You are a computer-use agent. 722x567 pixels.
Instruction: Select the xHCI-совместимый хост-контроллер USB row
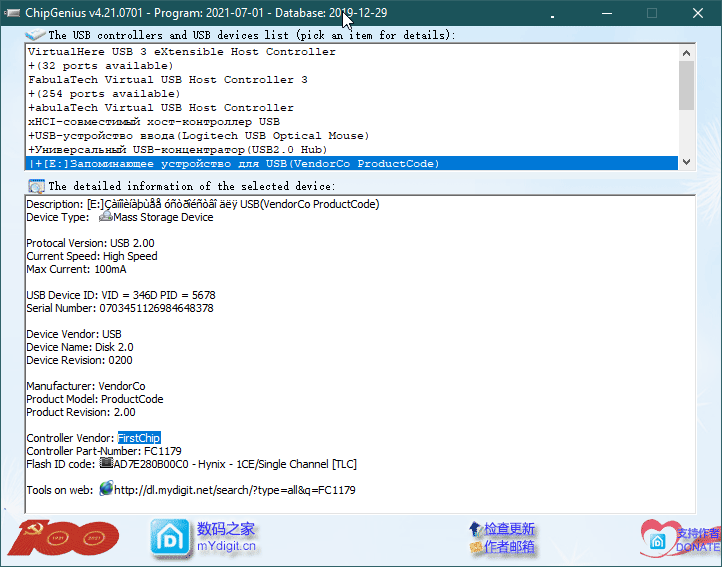point(352,122)
